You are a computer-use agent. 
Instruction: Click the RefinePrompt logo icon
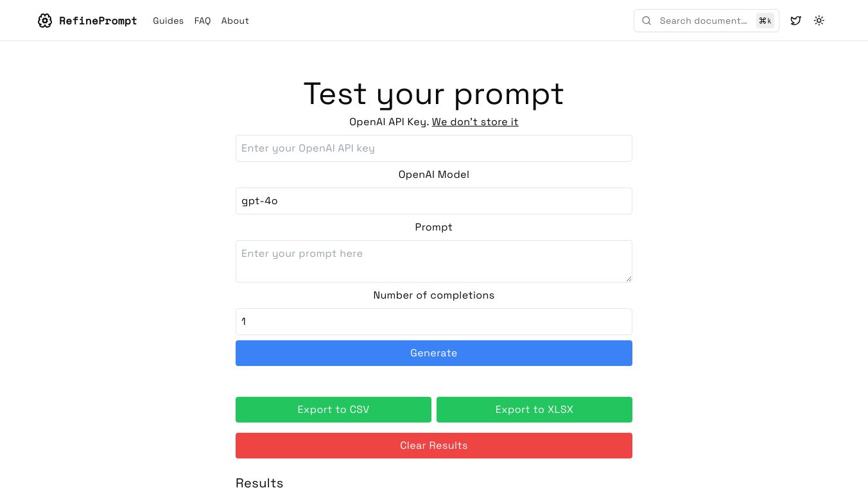[x=45, y=21]
